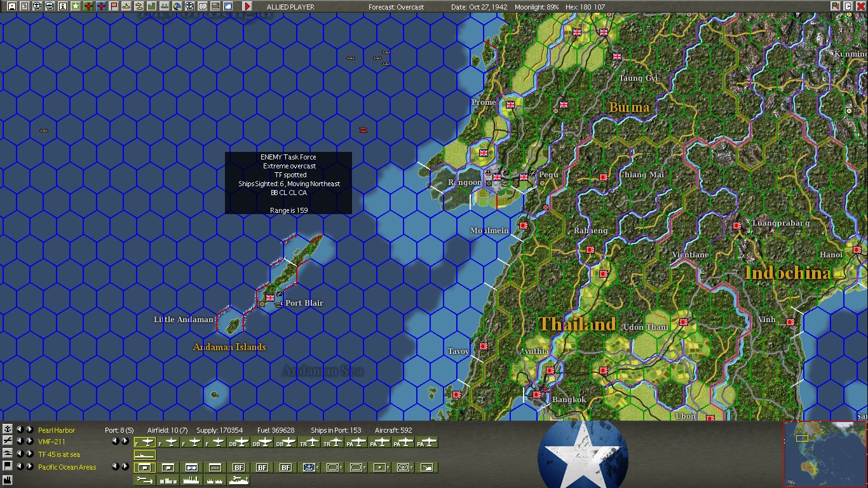Click right arrow beside the fighter icon row
The image size is (868, 488).
(125, 441)
